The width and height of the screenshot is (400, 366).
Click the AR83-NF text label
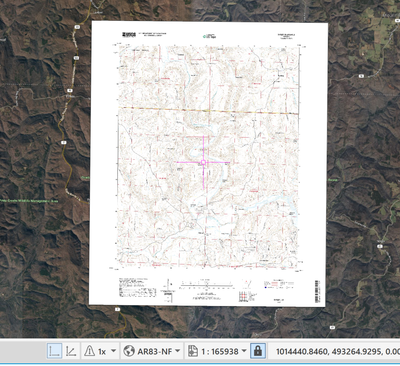[x=155, y=351]
